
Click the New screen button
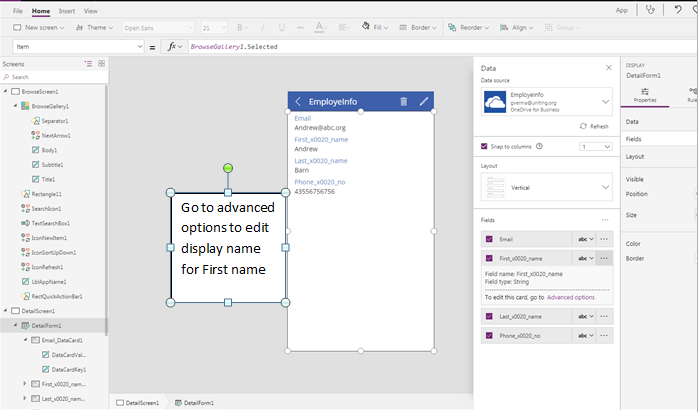pyautogui.click(x=38, y=28)
